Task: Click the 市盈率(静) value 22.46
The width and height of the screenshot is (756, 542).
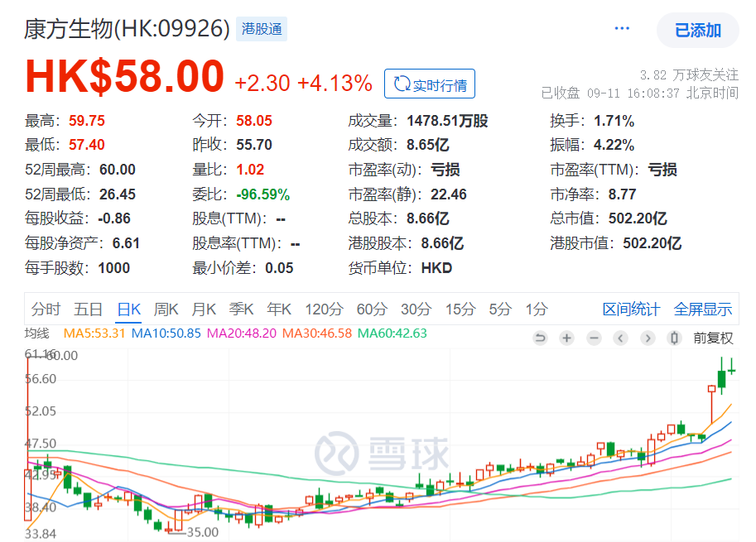Action: (x=449, y=194)
